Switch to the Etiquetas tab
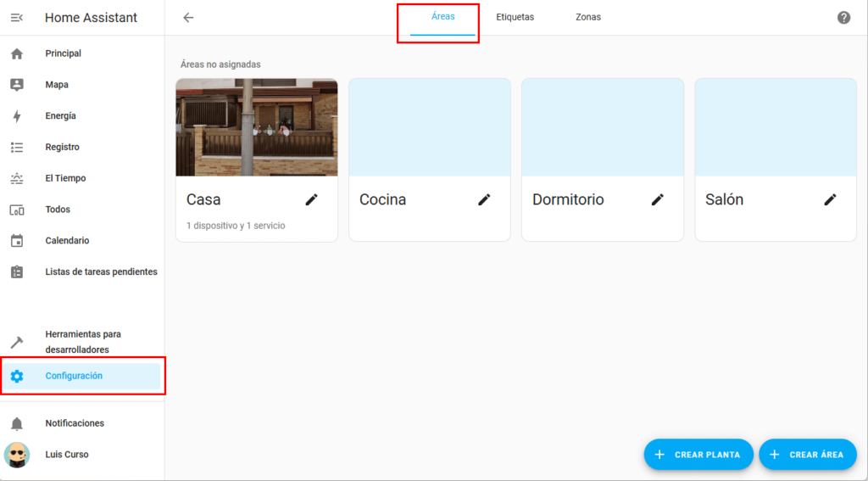868x481 pixels. tap(515, 18)
